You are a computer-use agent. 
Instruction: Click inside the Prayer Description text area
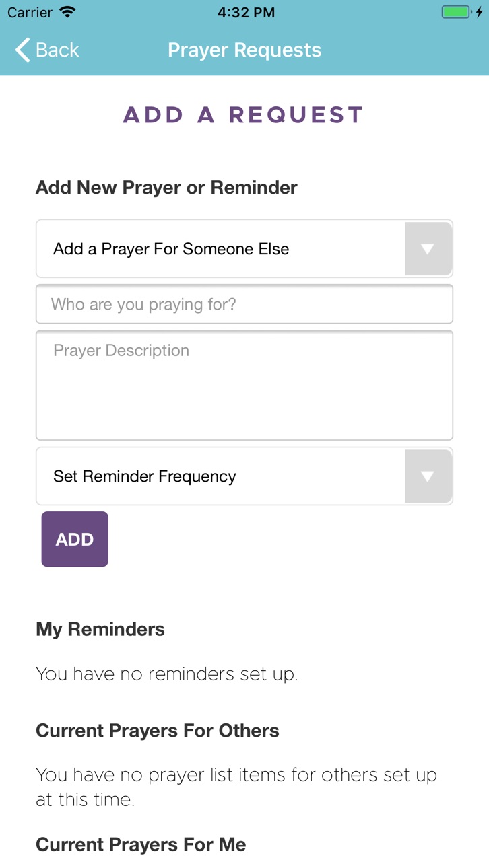tap(244, 386)
